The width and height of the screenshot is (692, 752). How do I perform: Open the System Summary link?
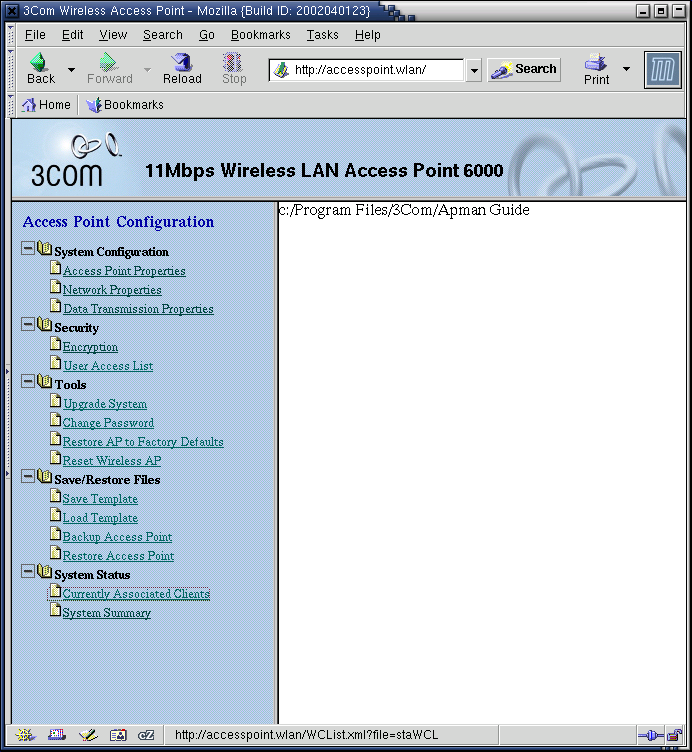106,613
